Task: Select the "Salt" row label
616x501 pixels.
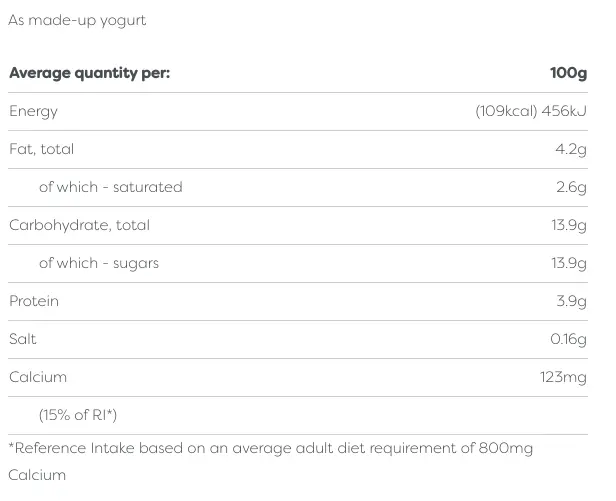Action: 23,339
